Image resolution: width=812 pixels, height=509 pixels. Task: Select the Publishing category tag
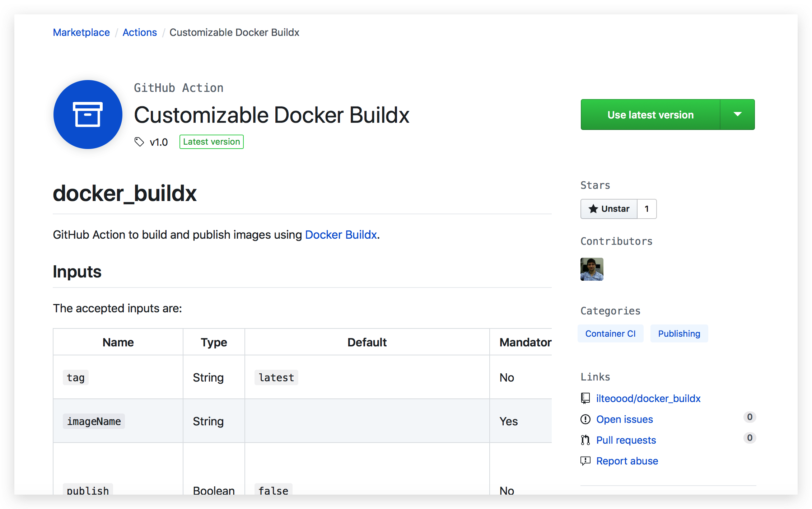pyautogui.click(x=679, y=333)
